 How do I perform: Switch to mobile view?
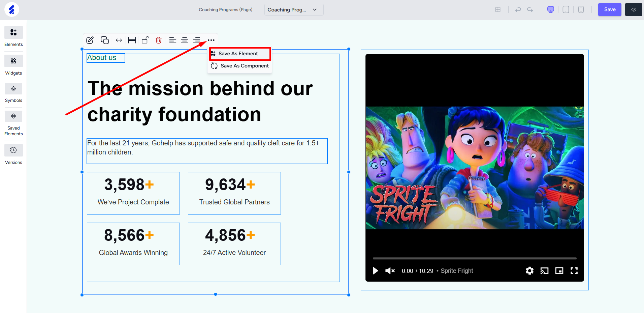(x=581, y=9)
